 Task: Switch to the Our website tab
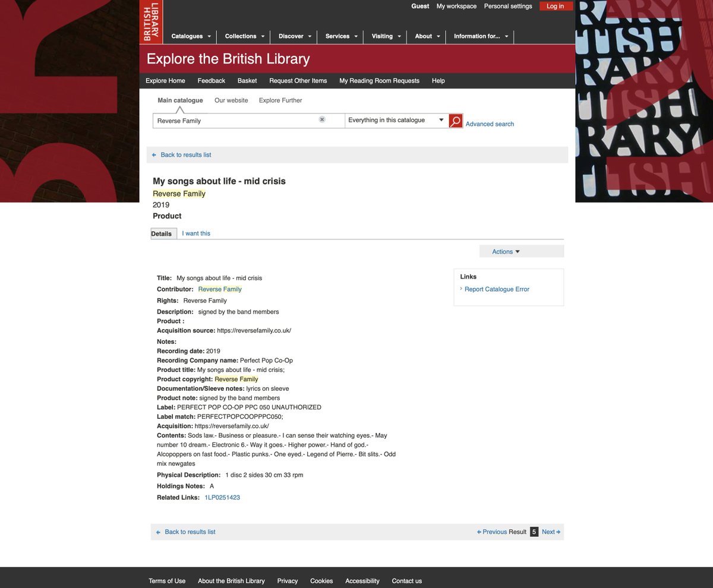coord(231,100)
